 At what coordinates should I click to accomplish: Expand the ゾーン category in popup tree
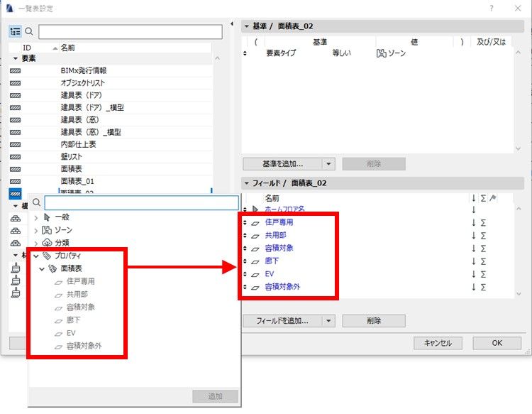pyautogui.click(x=36, y=231)
